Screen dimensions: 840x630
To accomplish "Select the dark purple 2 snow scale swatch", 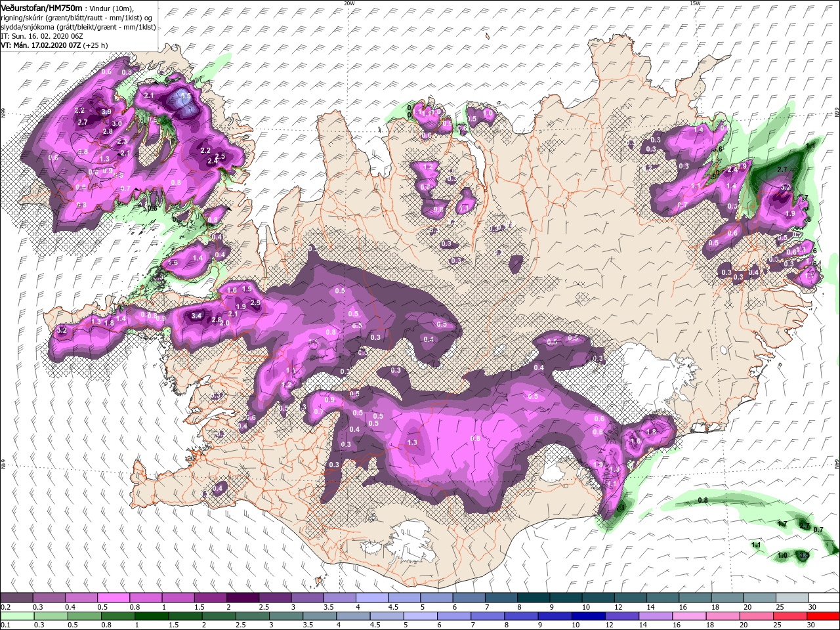I will 242,598.
